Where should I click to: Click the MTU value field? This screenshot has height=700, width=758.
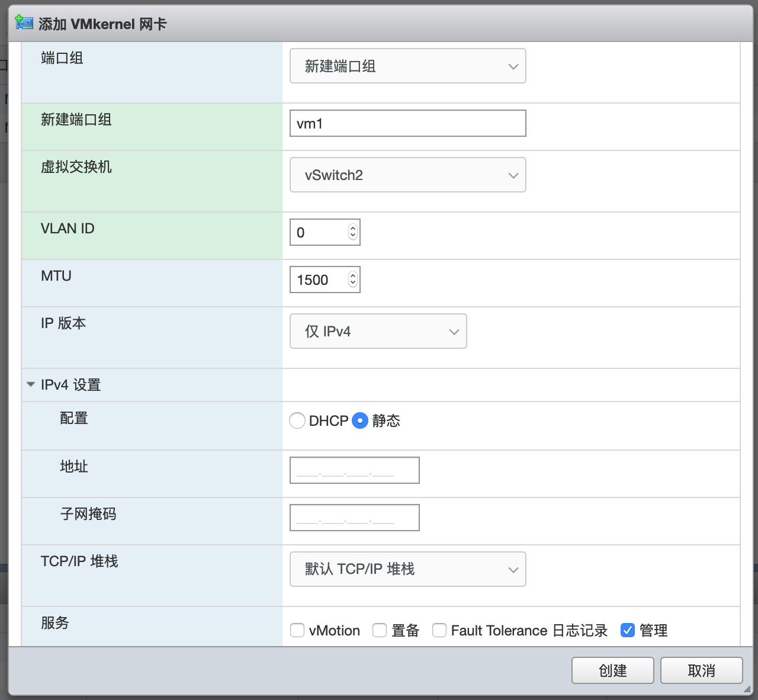click(319, 280)
